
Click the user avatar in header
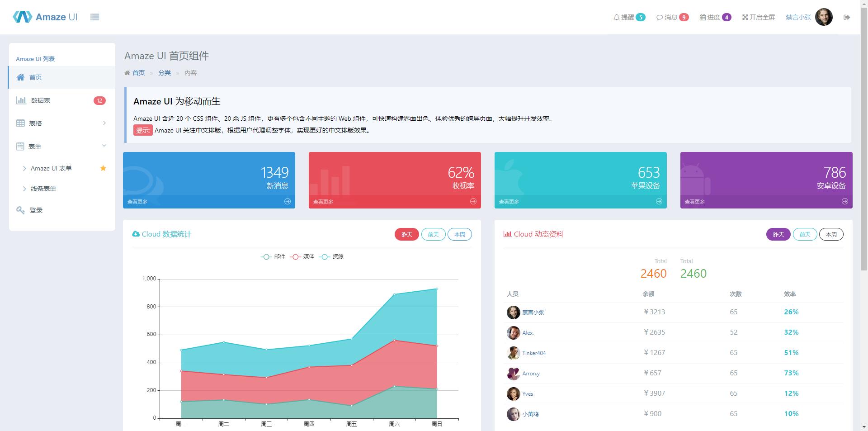pos(824,17)
